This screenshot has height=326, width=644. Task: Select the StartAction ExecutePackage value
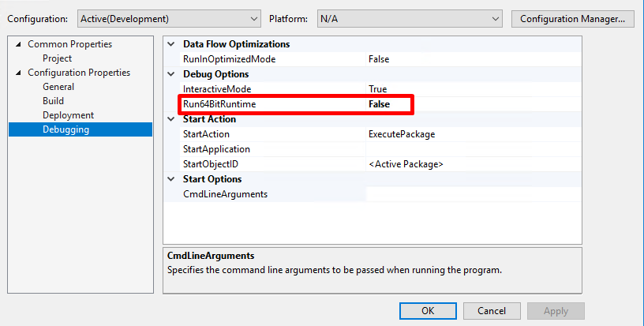(401, 134)
